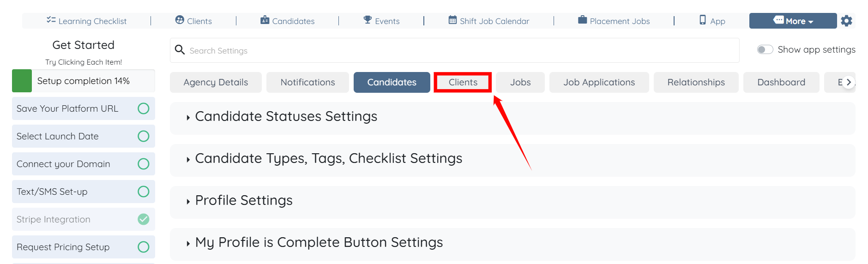The width and height of the screenshot is (868, 264).
Task: Click the search magnifier icon
Action: click(180, 50)
